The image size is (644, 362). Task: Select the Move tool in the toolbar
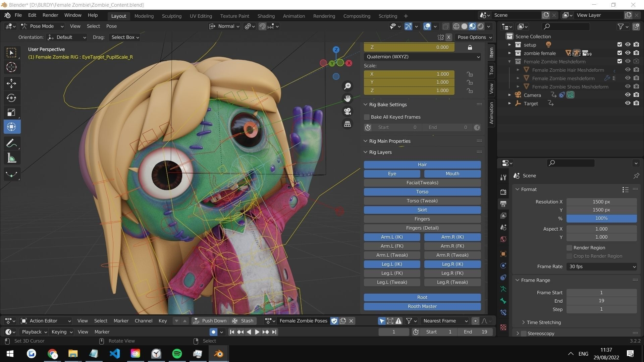pyautogui.click(x=11, y=83)
